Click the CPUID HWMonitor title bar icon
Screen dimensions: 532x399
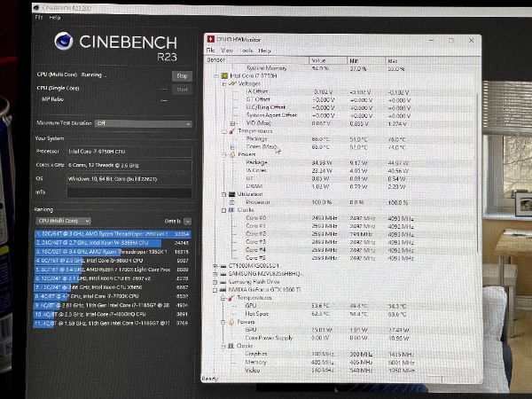tap(211, 39)
